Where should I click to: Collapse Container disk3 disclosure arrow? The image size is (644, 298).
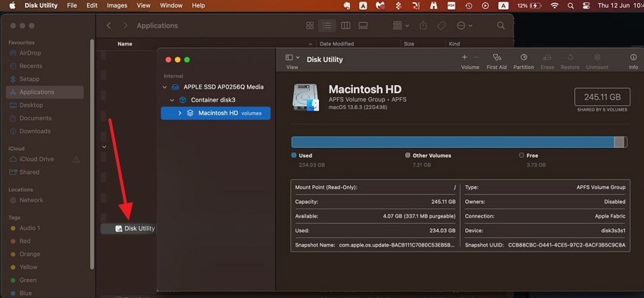[x=172, y=100]
